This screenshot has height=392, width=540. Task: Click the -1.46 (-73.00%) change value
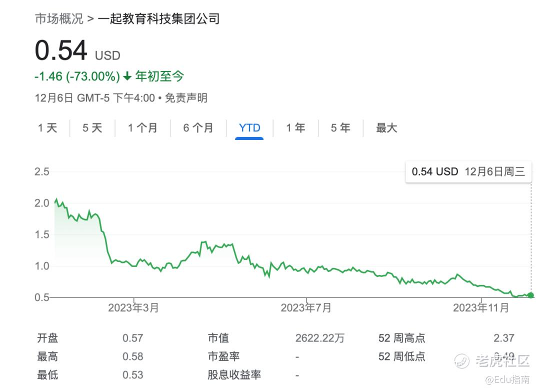(x=77, y=76)
